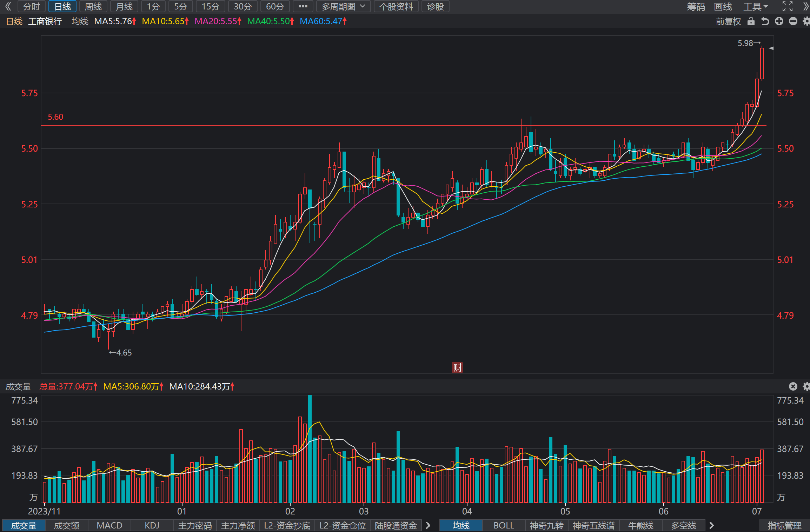The width and height of the screenshot is (810, 532).
Task: Open 个股资料 stock info
Action: [396, 6]
